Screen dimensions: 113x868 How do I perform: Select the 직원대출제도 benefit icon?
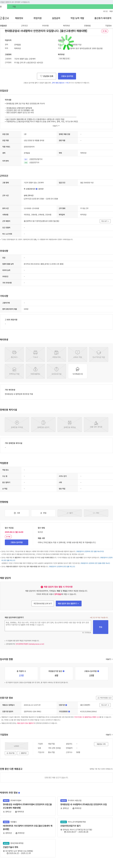[x=35, y=371]
